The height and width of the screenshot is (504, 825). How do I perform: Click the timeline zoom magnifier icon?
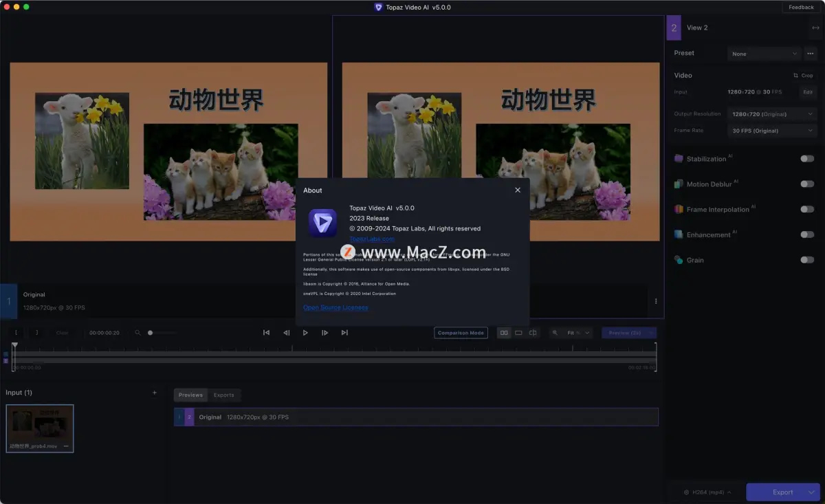click(137, 333)
